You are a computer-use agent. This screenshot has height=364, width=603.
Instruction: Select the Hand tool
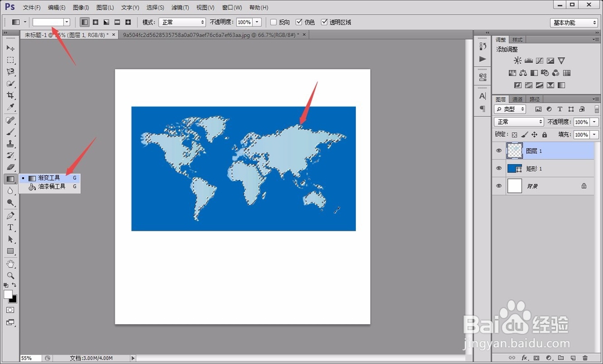coord(10,264)
